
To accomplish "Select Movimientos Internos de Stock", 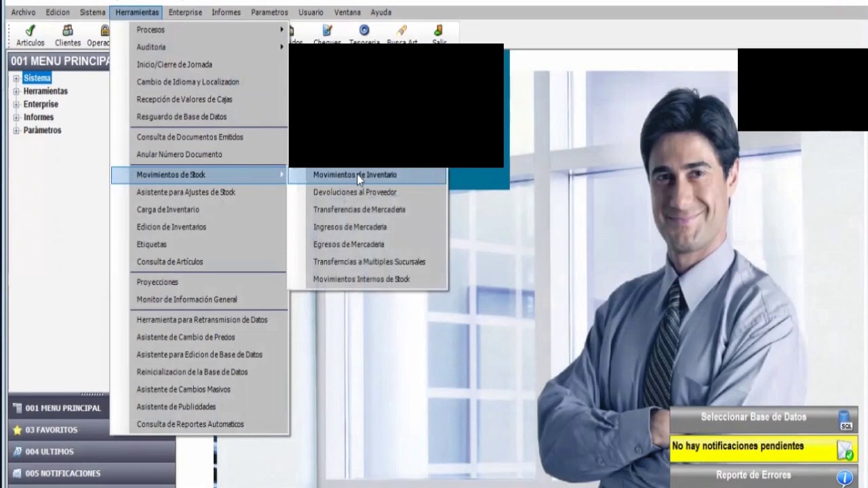I will (x=368, y=279).
